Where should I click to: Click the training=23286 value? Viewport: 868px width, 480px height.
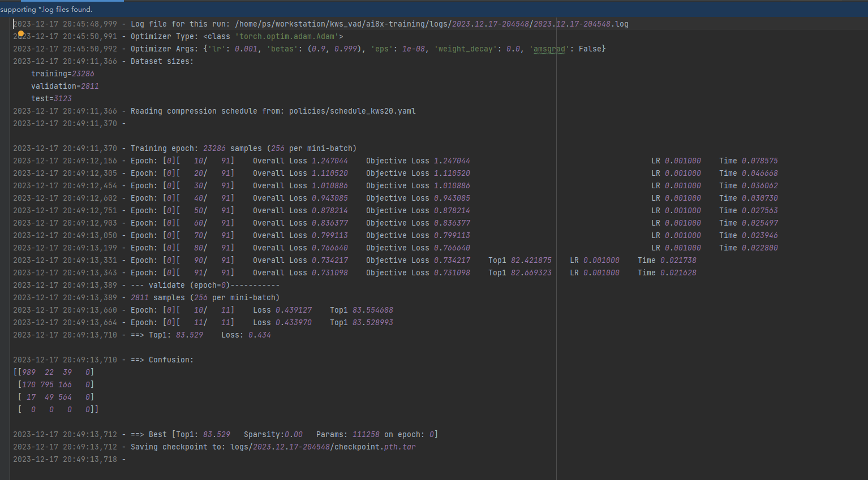[x=63, y=73]
